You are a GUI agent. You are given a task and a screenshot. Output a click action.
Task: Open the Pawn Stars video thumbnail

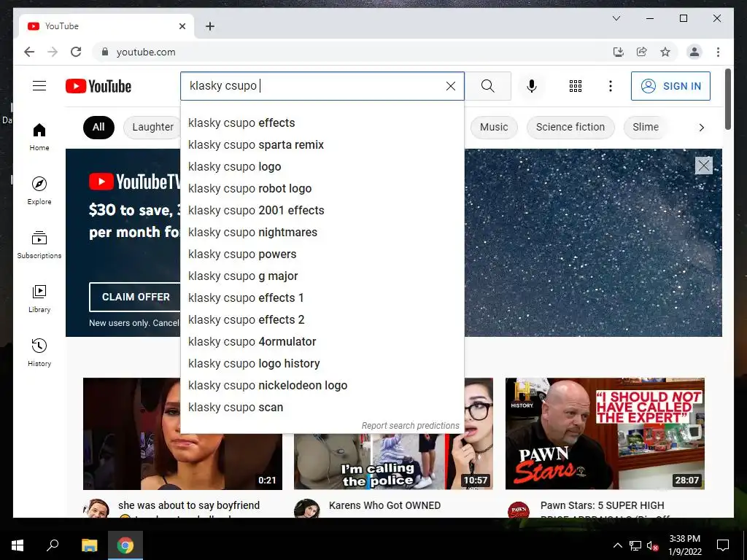[x=605, y=434]
